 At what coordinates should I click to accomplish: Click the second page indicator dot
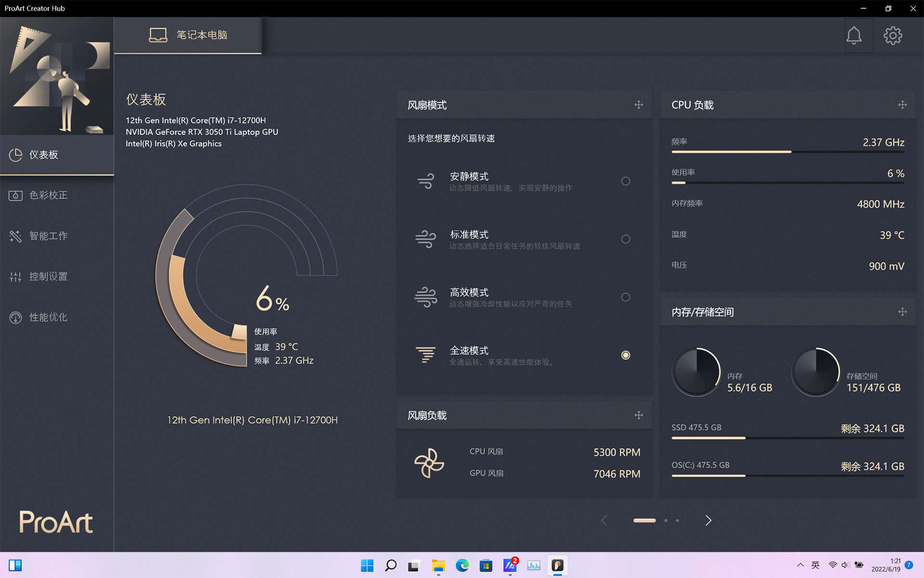pyautogui.click(x=666, y=520)
